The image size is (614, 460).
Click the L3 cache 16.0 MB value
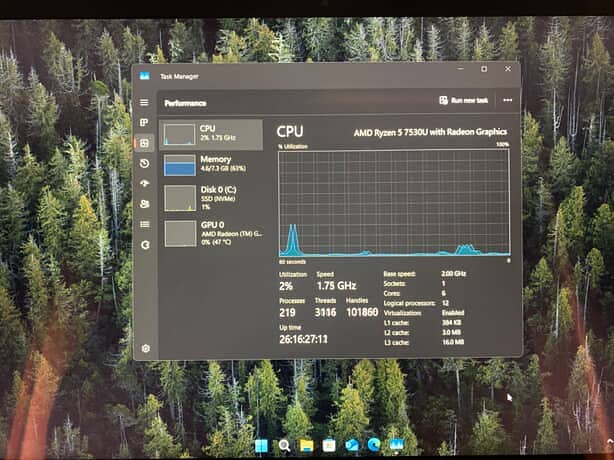(453, 342)
